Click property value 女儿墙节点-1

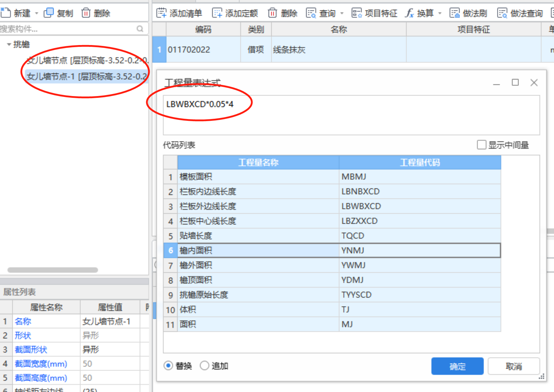pyautogui.click(x=110, y=322)
